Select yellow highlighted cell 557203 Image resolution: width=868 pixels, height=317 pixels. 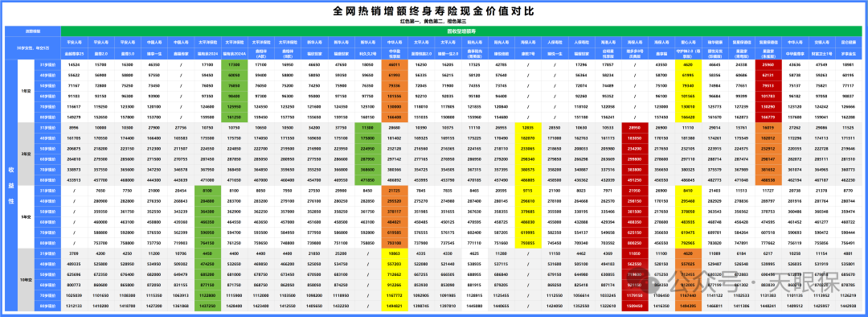395,263
